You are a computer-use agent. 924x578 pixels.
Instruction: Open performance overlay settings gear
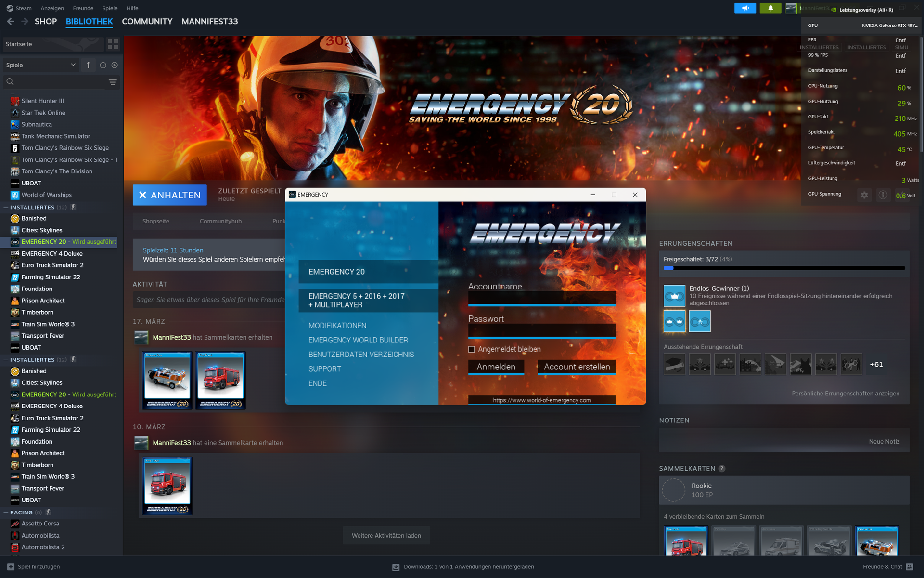(x=864, y=195)
